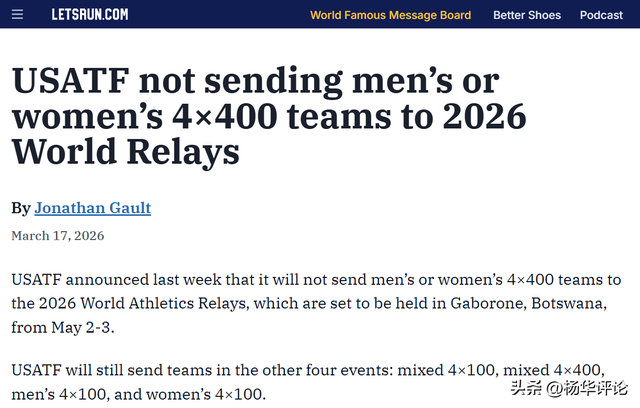Click the March 17, 2026 publish date
Screen dimensions: 640x408
tap(57, 236)
